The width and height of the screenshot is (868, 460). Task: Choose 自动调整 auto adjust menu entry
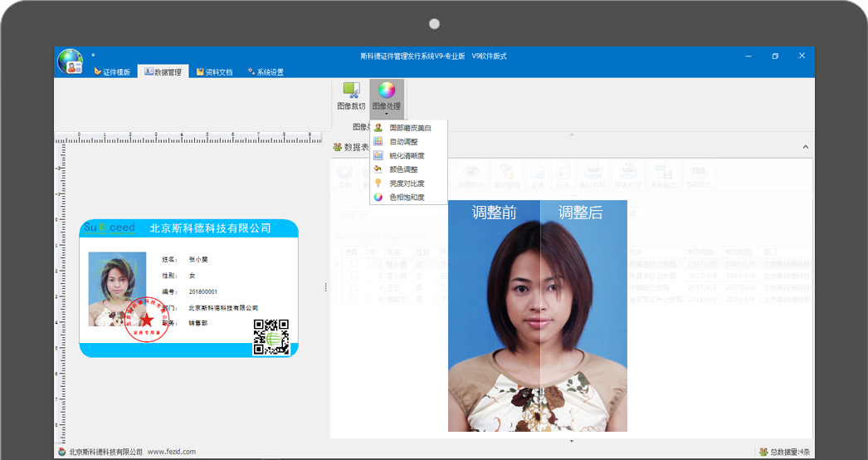tap(408, 142)
